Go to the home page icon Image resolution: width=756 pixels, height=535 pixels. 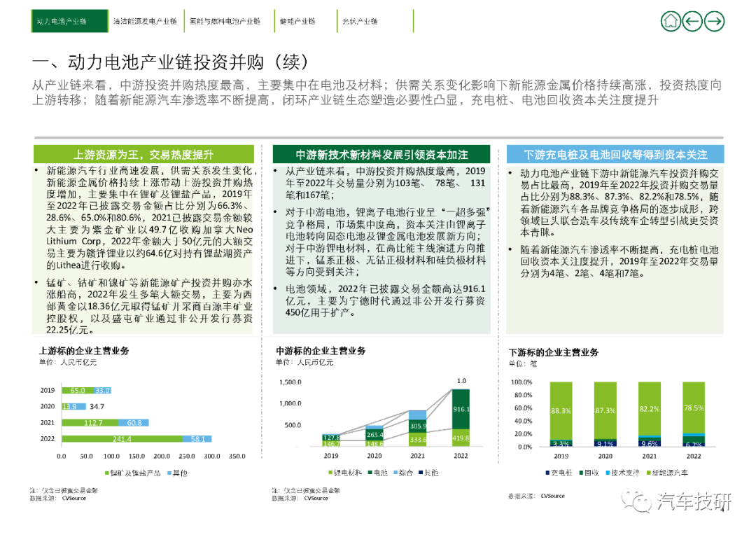tap(671, 21)
